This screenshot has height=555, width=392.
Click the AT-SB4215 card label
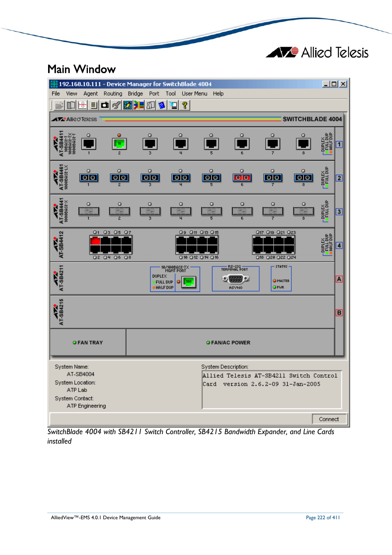click(61, 312)
